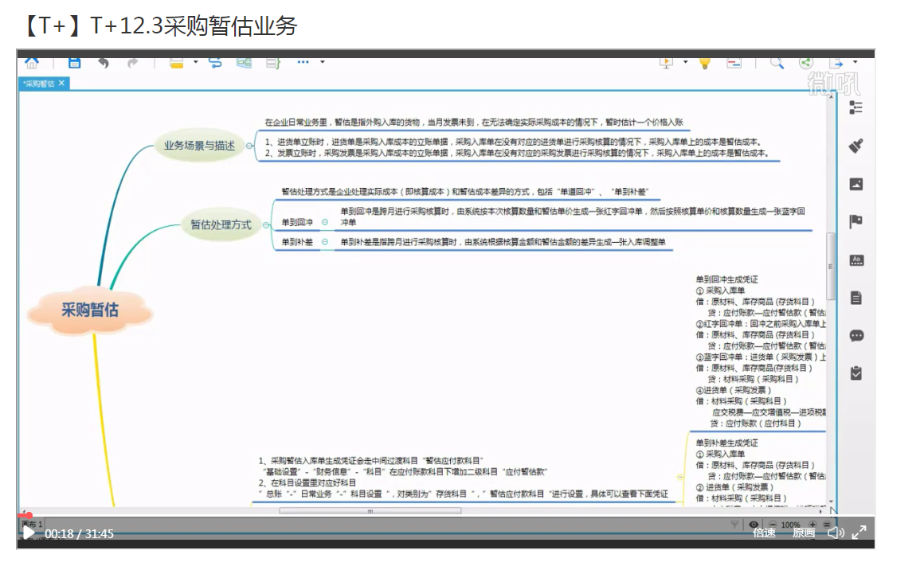
Task: Open the Markers flag panel
Action: pyautogui.click(x=856, y=221)
